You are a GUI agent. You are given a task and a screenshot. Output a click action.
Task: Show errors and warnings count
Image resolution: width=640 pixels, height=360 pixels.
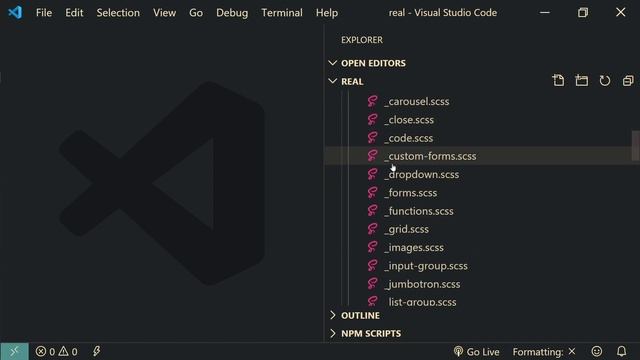point(56,351)
